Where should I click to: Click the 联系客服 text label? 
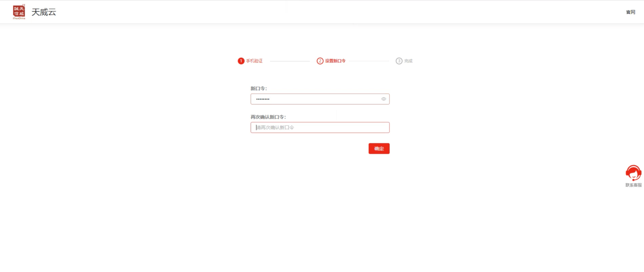[633, 185]
